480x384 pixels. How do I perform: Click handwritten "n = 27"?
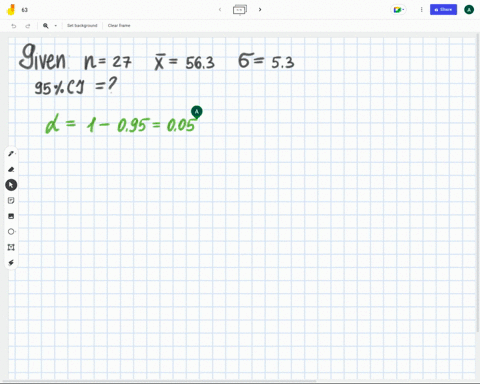pos(108,61)
